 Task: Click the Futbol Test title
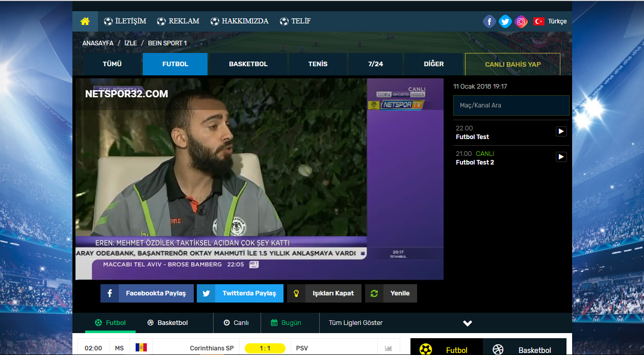[472, 137]
